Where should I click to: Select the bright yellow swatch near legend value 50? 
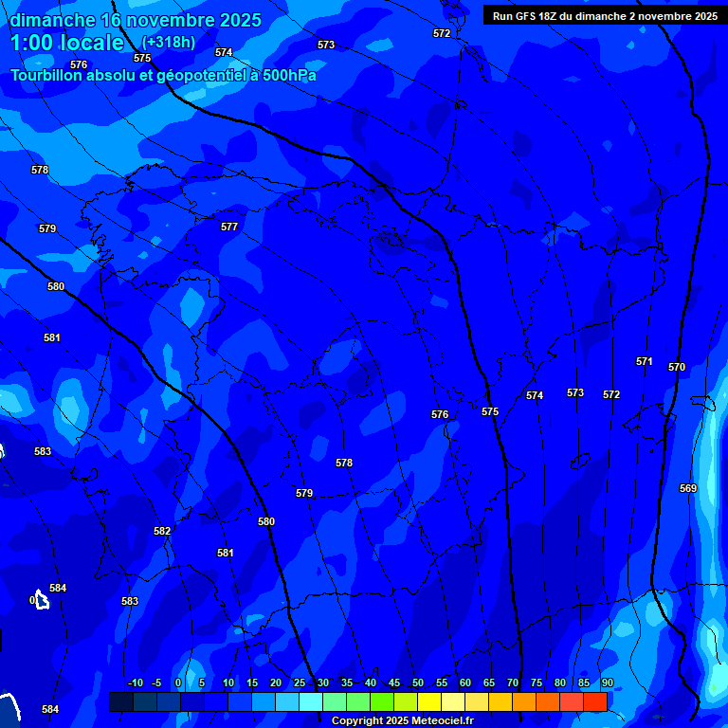click(429, 701)
